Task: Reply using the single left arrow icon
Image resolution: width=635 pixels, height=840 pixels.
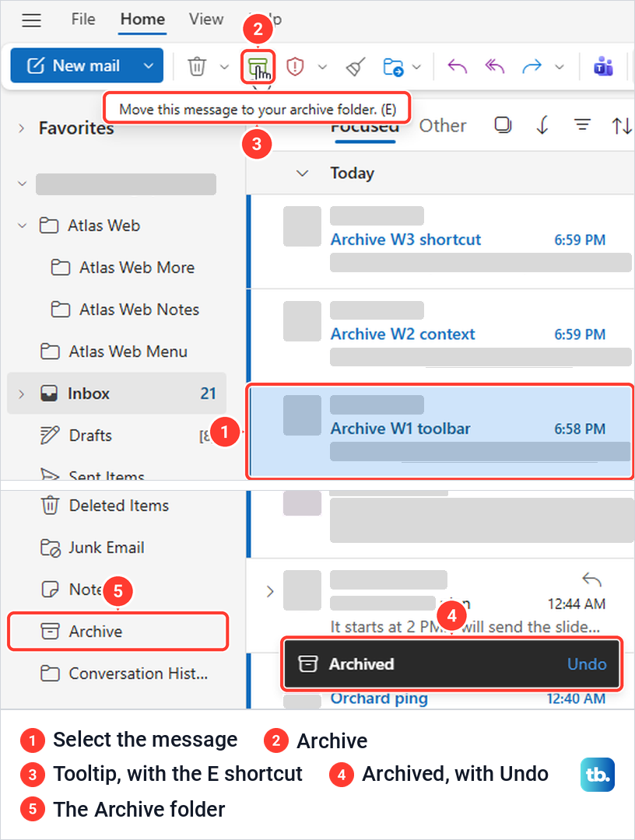Action: pos(457,66)
